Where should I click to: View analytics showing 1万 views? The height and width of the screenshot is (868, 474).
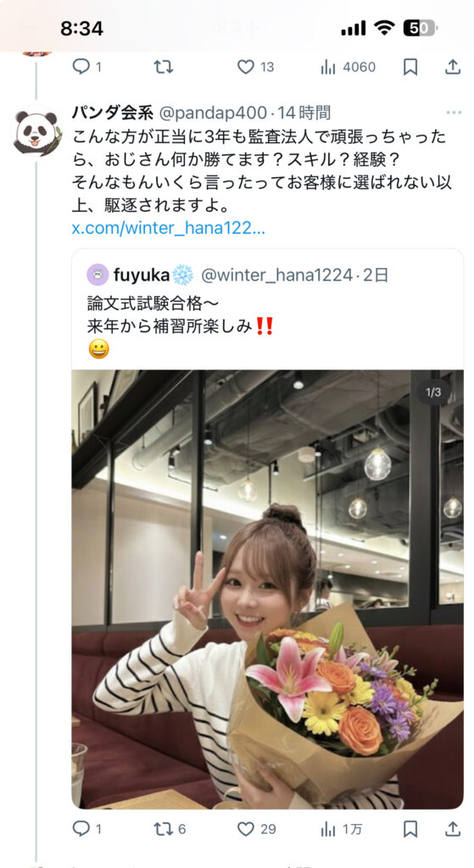pos(342,829)
